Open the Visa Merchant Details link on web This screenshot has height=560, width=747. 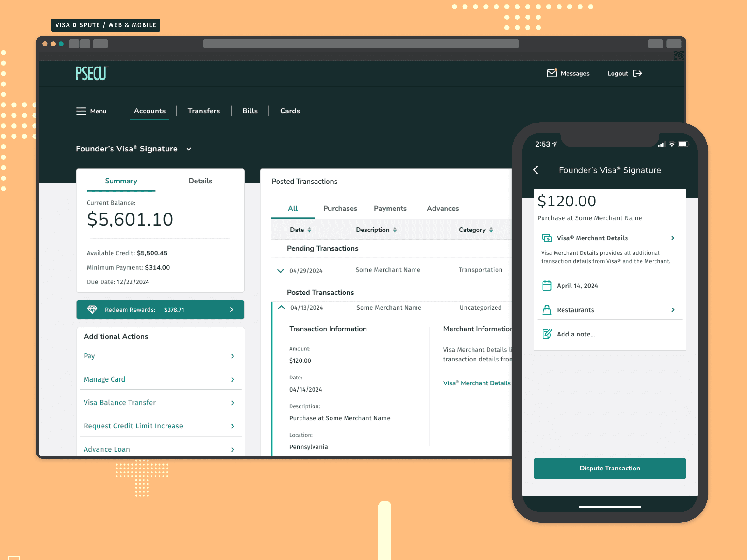pos(476,383)
